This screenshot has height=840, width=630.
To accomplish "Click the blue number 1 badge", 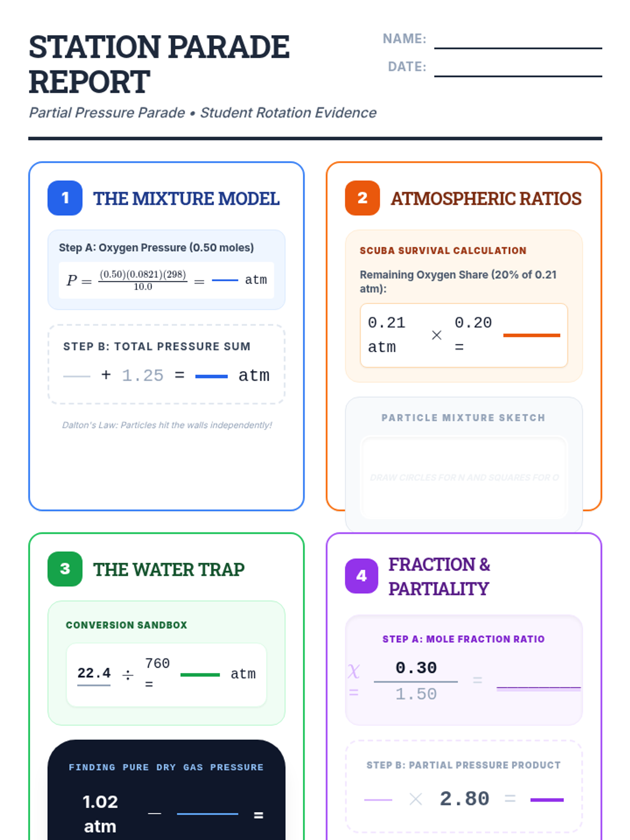I will click(65, 198).
